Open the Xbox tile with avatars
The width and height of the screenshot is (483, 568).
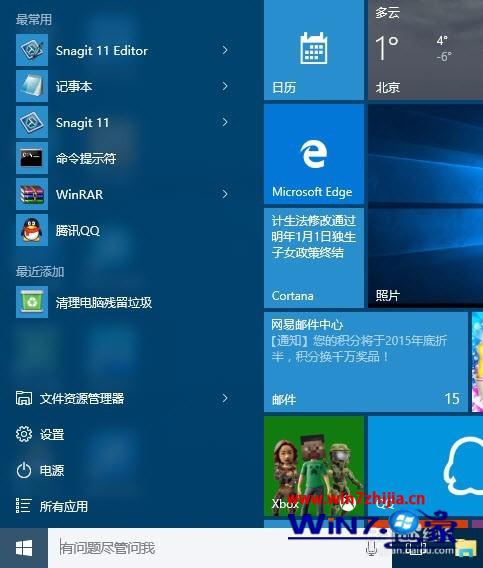click(x=314, y=466)
